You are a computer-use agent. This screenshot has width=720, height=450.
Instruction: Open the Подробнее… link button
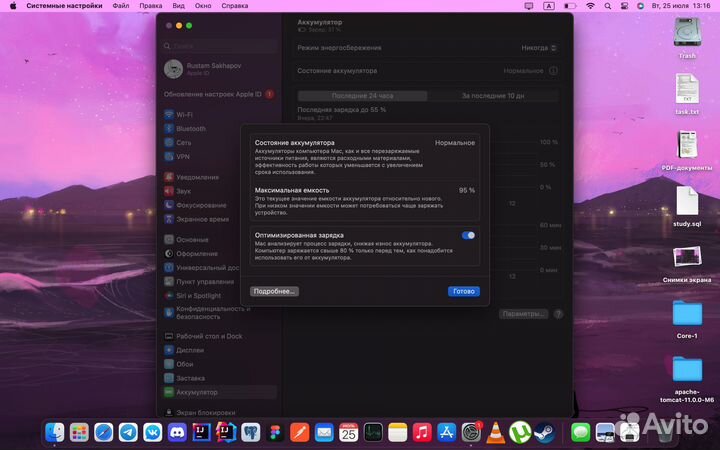[274, 291]
